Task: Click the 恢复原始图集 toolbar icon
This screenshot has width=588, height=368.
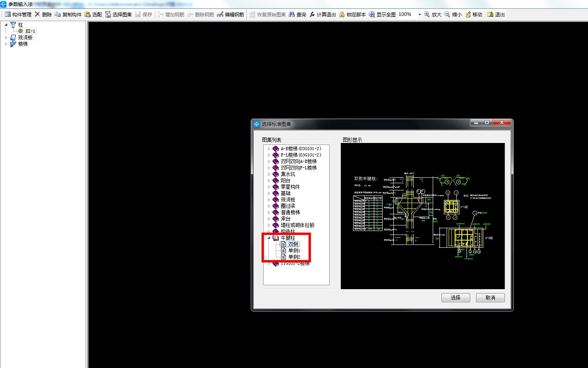Action: coord(252,14)
